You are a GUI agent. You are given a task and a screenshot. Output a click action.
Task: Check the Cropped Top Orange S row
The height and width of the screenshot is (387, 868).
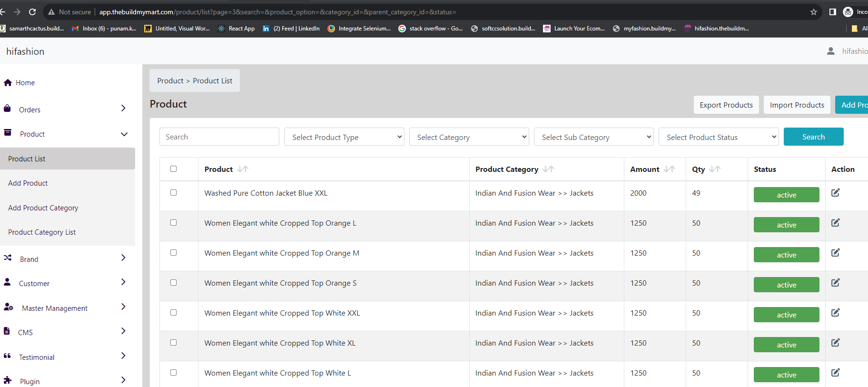click(173, 283)
